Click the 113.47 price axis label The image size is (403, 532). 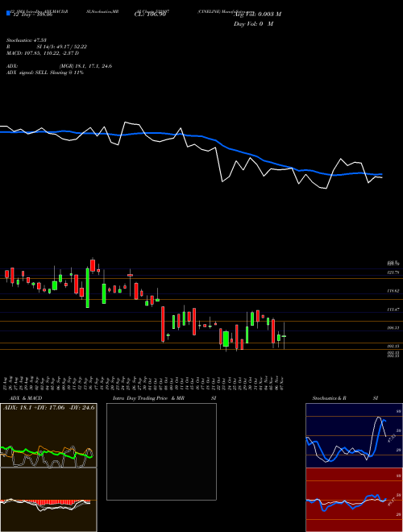(x=393, y=310)
